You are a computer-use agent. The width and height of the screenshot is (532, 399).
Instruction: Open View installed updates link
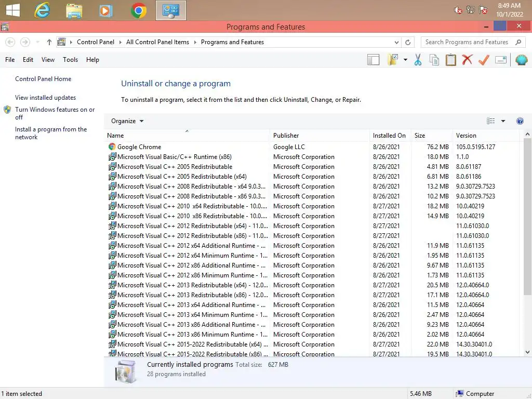pos(46,98)
